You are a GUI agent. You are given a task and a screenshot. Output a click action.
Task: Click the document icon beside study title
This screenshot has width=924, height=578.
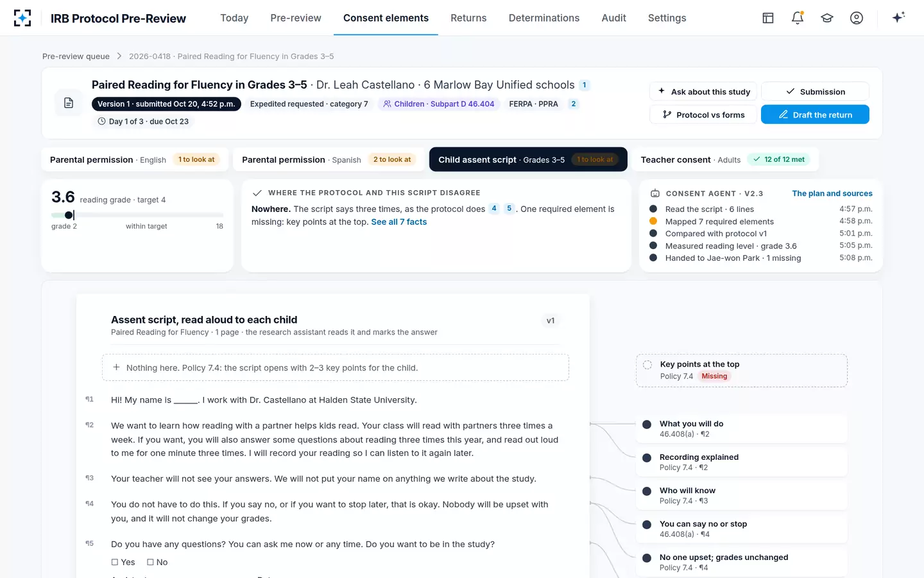[69, 103]
